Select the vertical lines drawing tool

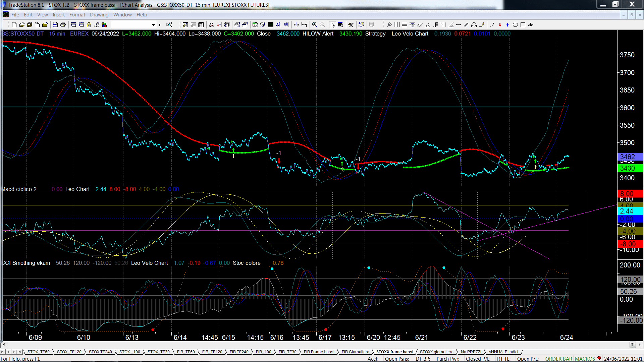[x=396, y=25]
